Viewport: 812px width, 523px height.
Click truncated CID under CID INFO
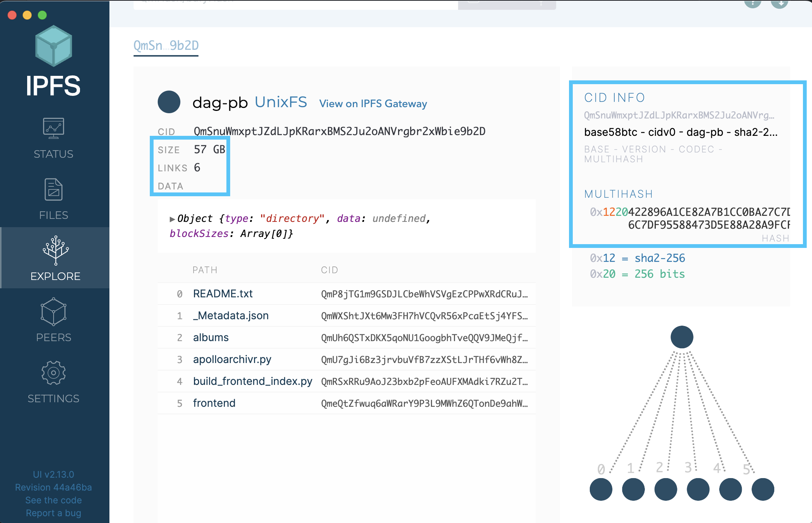point(679,115)
